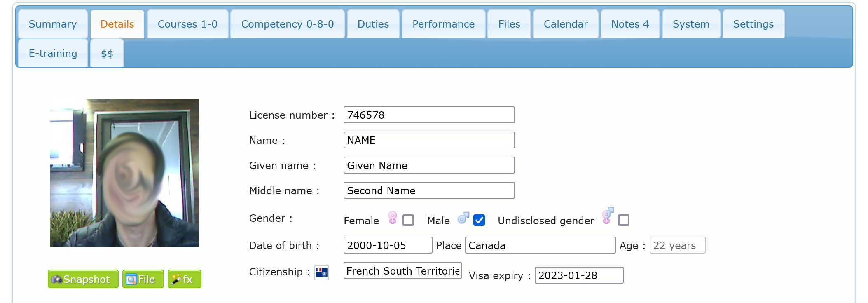868x303 pixels.
Task: Click the blue male gender symbol
Action: pos(463,218)
